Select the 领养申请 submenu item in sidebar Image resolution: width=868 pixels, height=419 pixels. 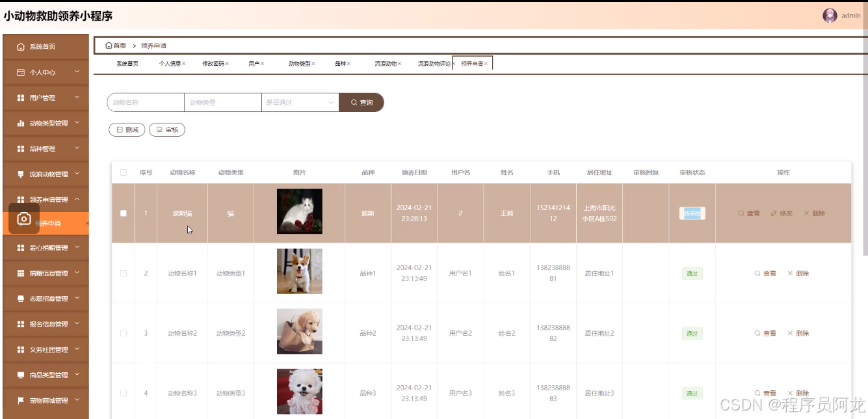46,223
